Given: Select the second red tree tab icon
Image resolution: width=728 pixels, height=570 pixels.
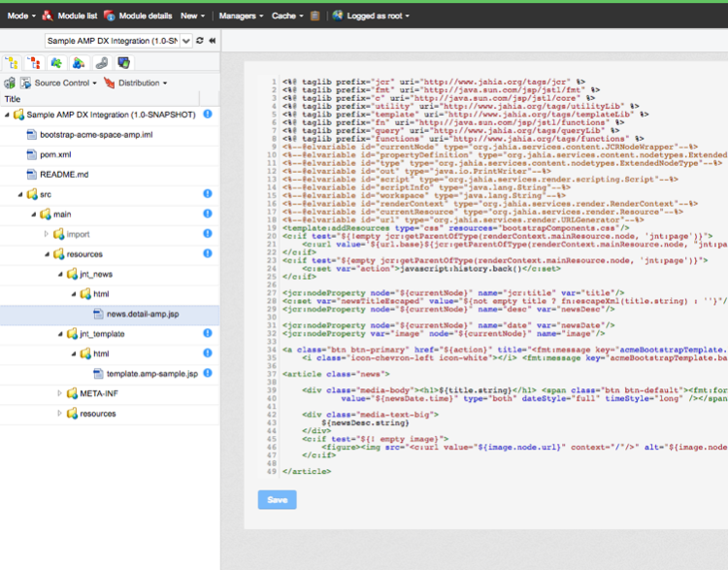Looking at the screenshot, I should pyautogui.click(x=34, y=63).
